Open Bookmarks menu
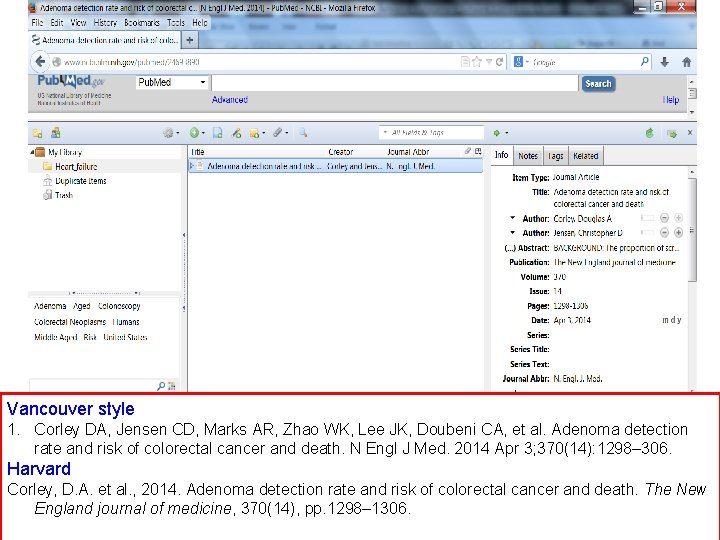 click(142, 22)
